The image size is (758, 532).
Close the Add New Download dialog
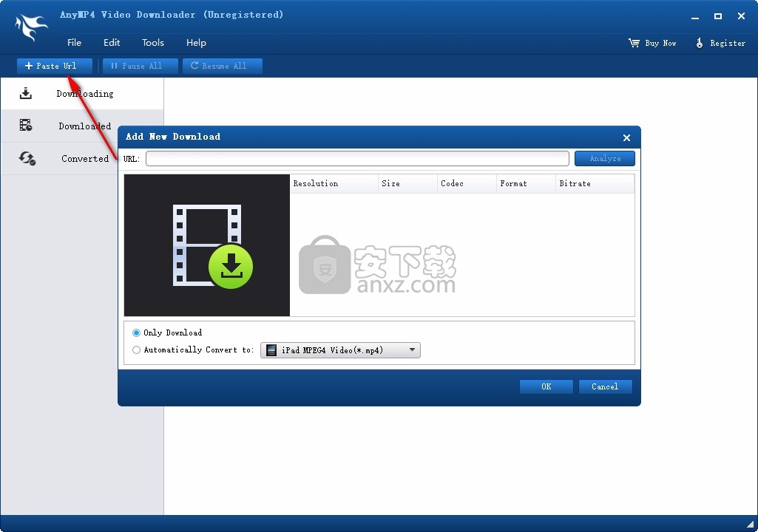626,137
